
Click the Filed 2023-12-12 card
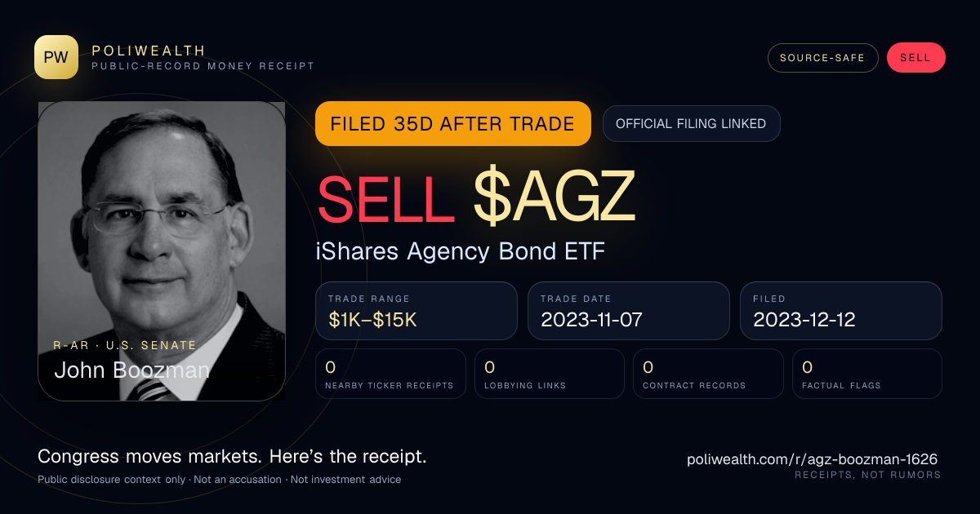click(841, 311)
